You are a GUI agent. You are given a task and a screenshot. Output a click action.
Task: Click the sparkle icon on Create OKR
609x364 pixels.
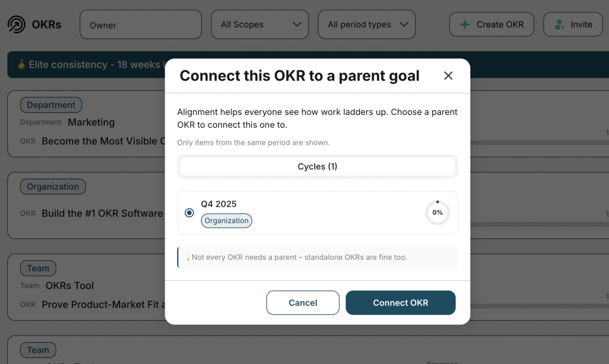(x=465, y=24)
